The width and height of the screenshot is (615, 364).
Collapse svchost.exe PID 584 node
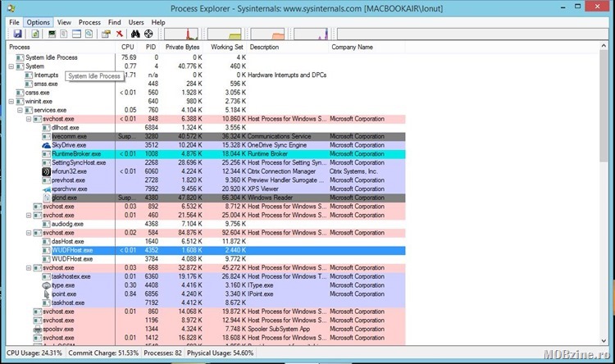click(29, 233)
